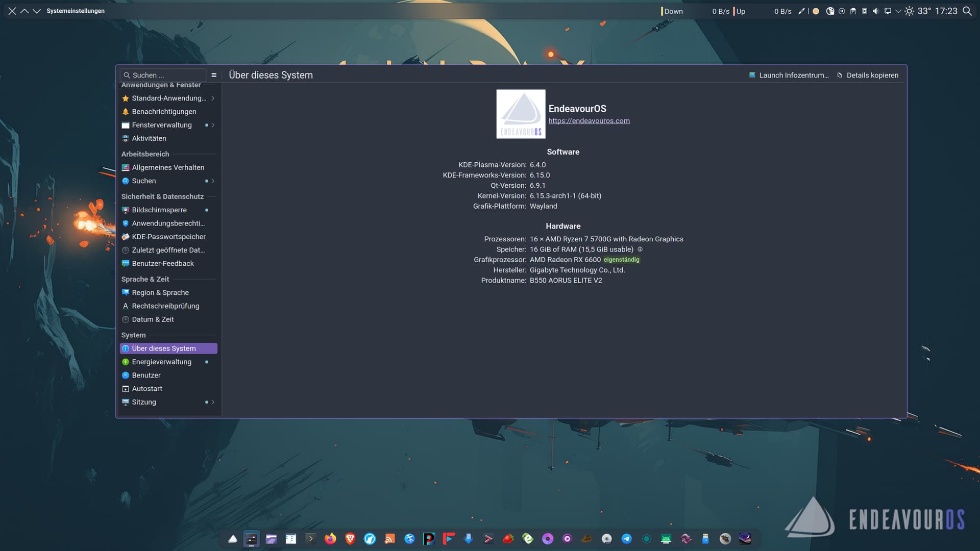Click the info icon next to RAM usable

(x=640, y=249)
